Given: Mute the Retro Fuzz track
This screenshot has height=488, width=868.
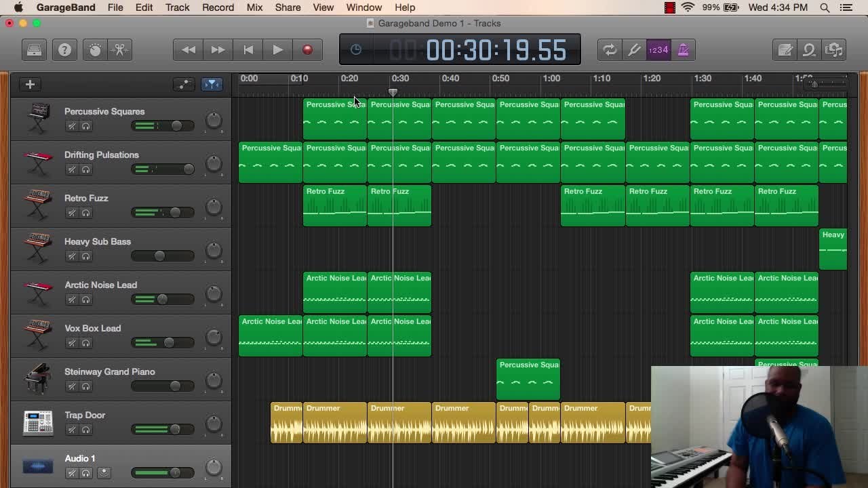Looking at the screenshot, I should point(72,213).
